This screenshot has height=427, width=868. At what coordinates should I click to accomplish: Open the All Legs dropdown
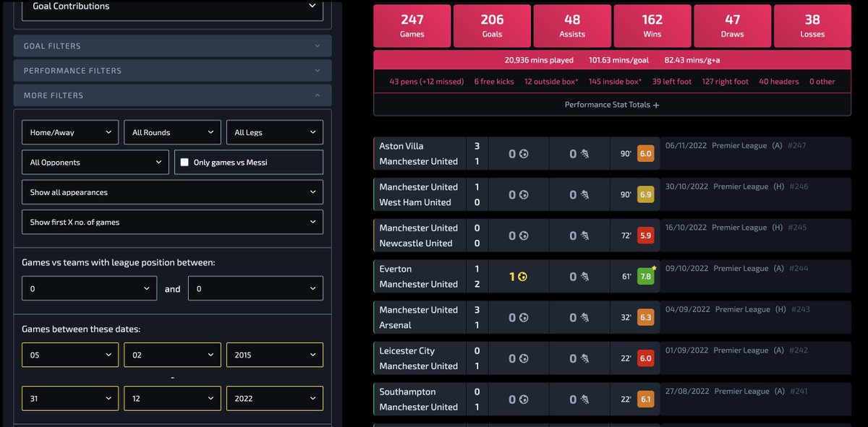[x=274, y=132]
